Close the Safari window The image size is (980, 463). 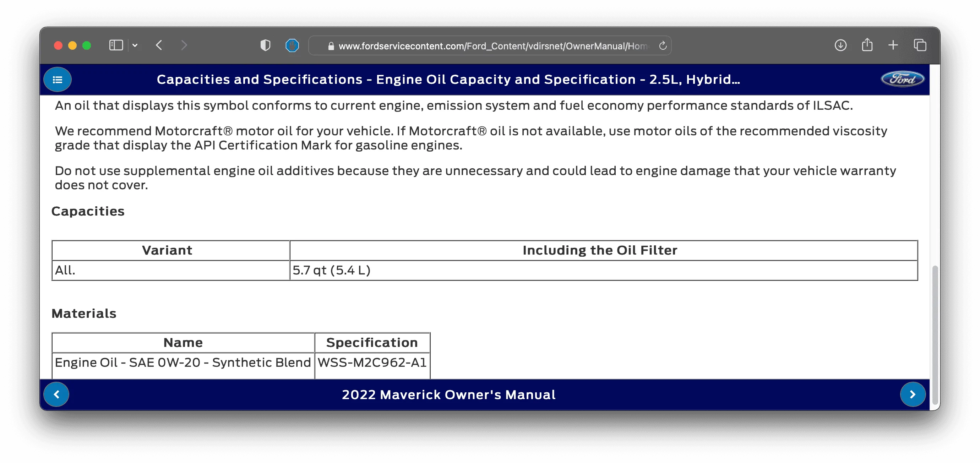click(58, 46)
